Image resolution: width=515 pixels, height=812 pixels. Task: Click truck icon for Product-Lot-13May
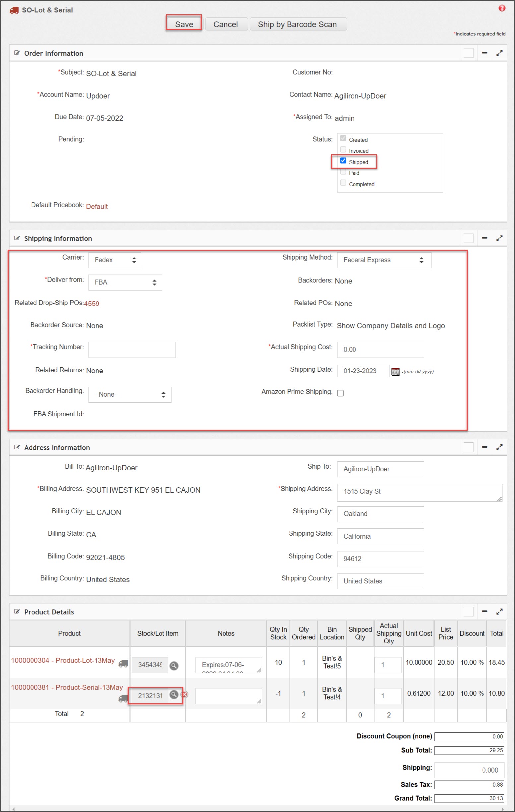[123, 664]
